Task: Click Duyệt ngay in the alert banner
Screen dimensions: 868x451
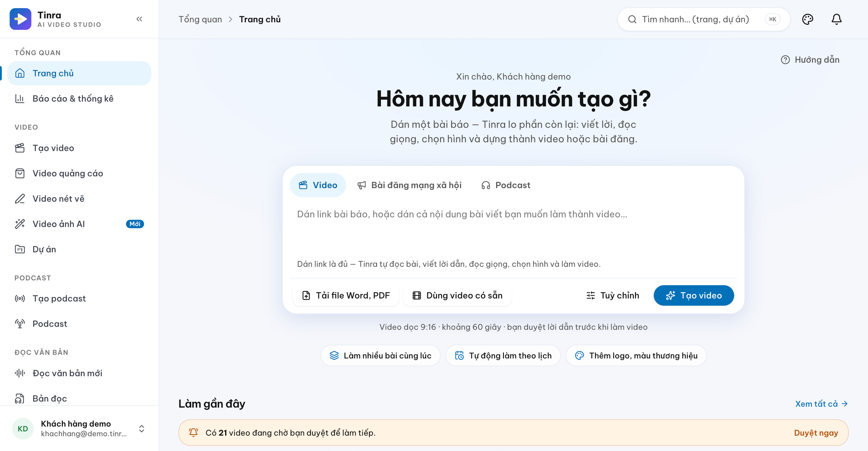Action: coord(816,433)
